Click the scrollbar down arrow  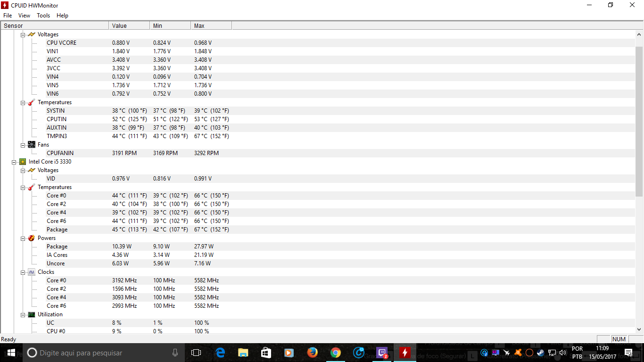click(639, 329)
